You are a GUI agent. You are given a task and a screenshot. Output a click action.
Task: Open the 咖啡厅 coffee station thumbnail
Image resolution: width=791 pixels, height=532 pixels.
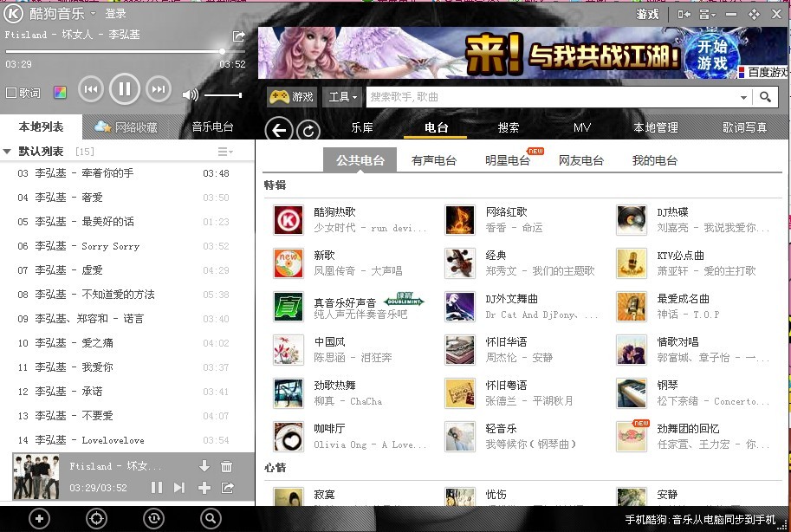point(289,437)
